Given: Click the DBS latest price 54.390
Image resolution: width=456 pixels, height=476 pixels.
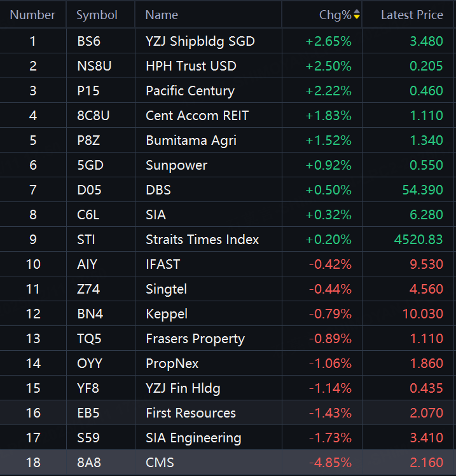Looking at the screenshot, I should 422,190.
